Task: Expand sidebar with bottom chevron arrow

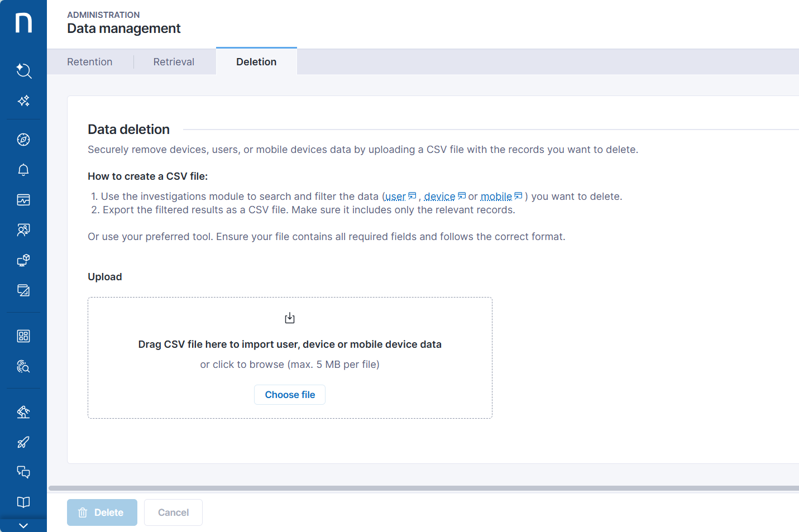Action: [23, 525]
